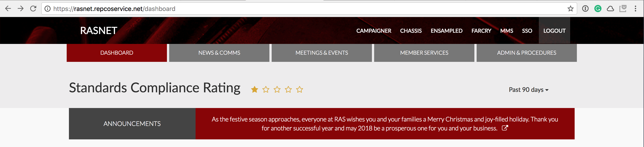Image resolution: width=644 pixels, height=147 pixels.
Task: Open the announcement external link icon
Action: click(505, 128)
